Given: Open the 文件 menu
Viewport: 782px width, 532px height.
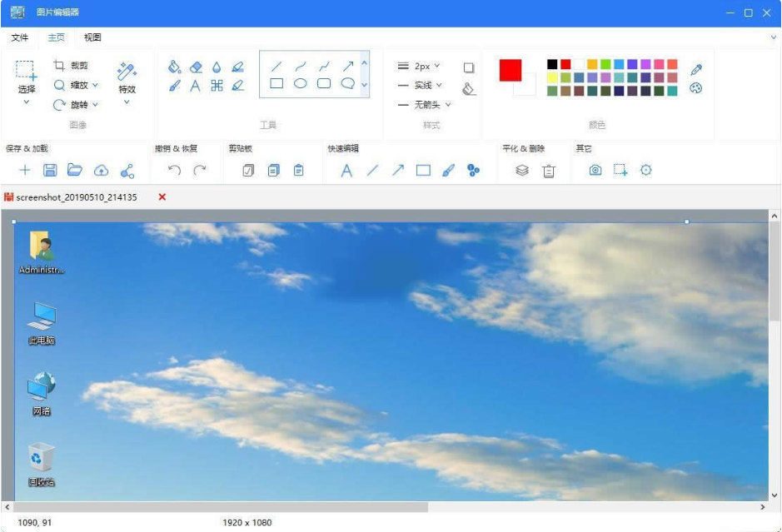Looking at the screenshot, I should coord(20,37).
